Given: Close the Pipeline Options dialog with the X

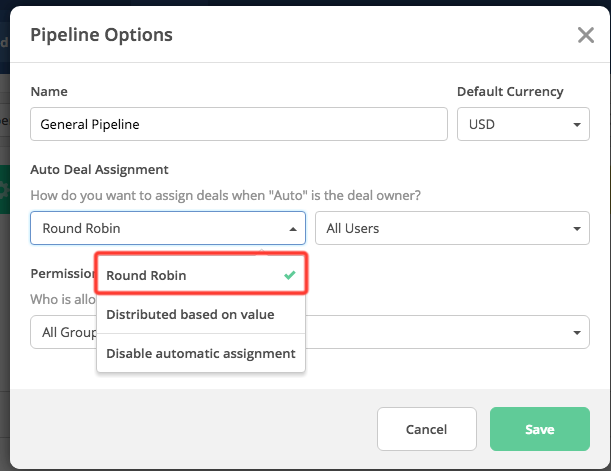Looking at the screenshot, I should tap(586, 36).
